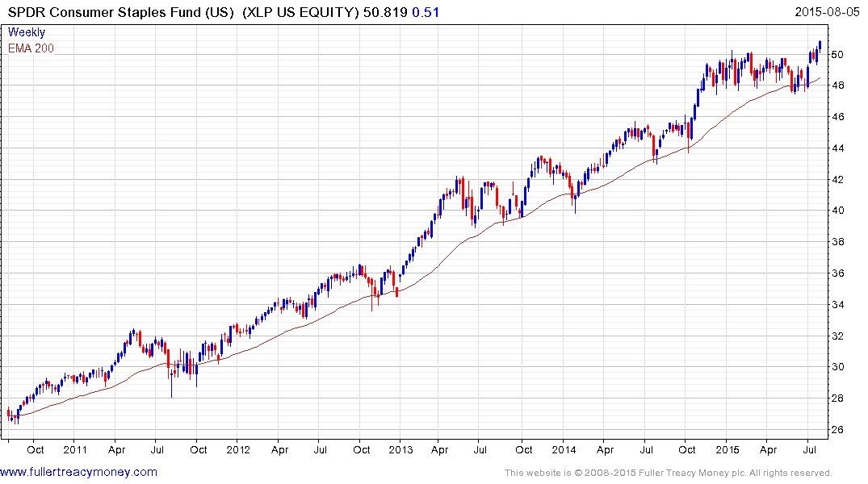
Task: Click the last price value 50.819
Action: pos(385,12)
